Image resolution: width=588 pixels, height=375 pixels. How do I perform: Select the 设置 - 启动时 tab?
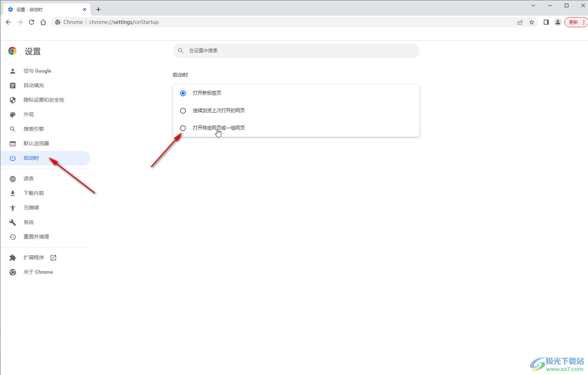pyautogui.click(x=46, y=9)
